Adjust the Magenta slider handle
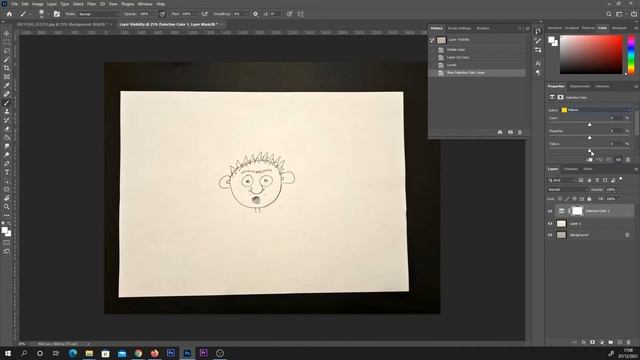The image size is (640, 360). 589,138
